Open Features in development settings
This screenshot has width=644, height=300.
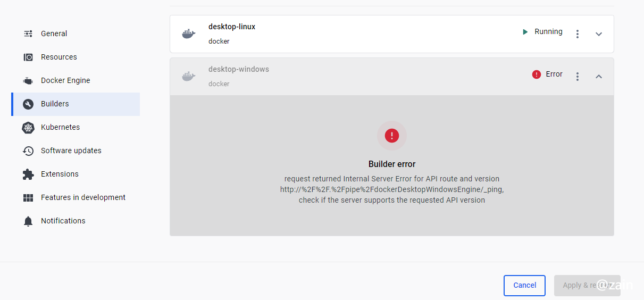coord(76,197)
